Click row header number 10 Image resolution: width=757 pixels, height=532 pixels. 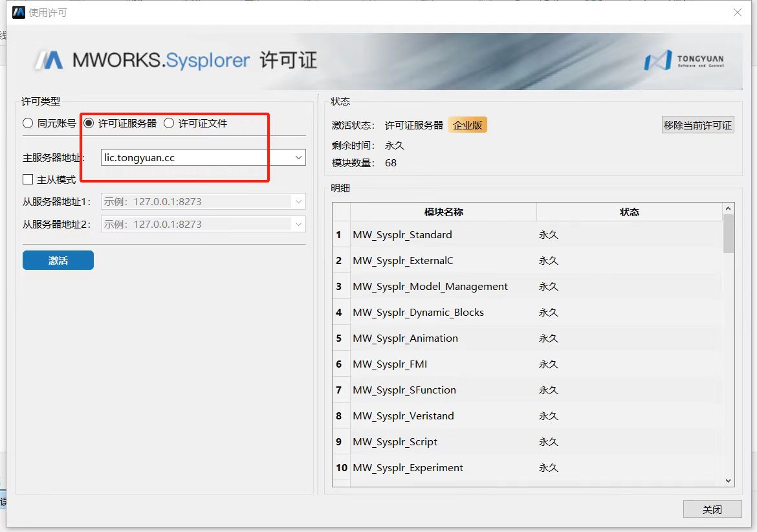click(342, 468)
